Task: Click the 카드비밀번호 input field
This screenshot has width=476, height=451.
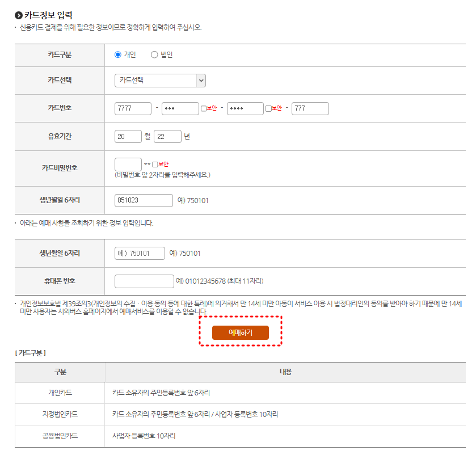Action: (128, 164)
